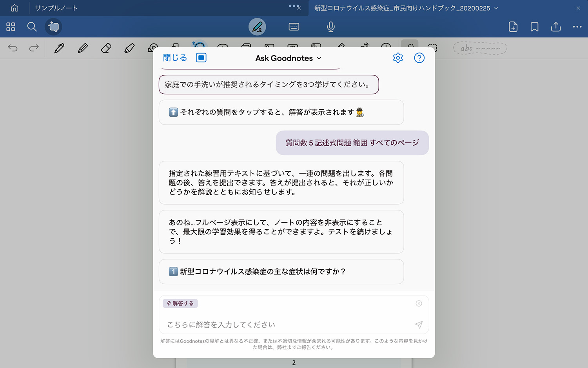Select the fountain pen tool
The width and height of the screenshot is (588, 368).
click(59, 48)
